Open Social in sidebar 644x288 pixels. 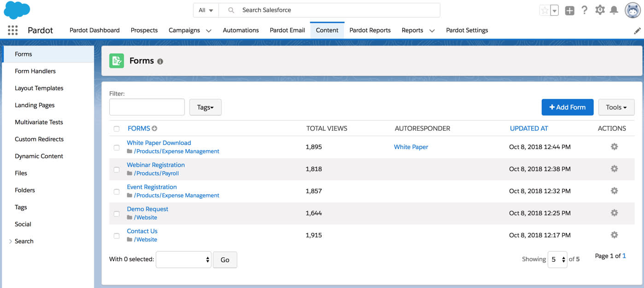23,224
